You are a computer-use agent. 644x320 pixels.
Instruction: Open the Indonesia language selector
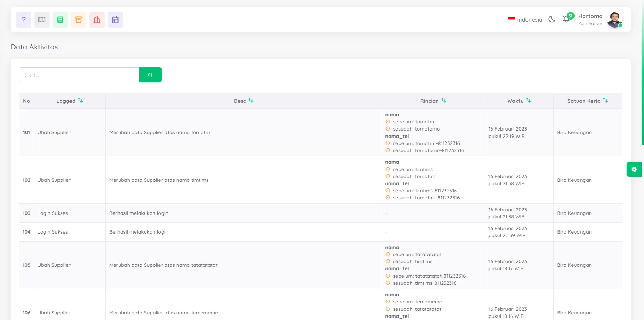click(x=525, y=20)
